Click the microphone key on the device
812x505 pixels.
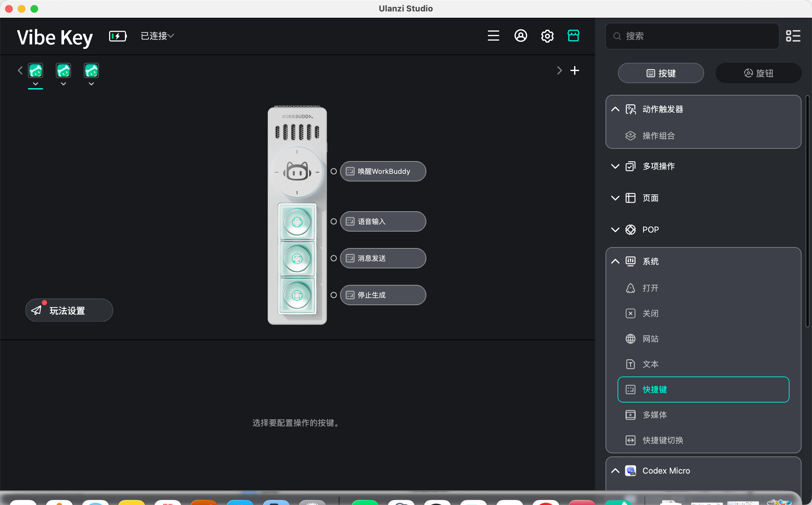click(x=297, y=222)
